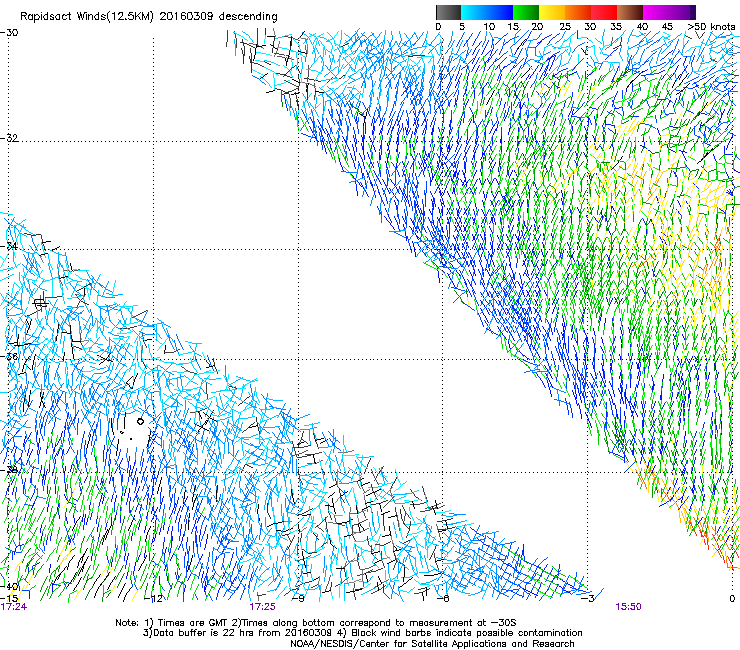The image size is (740, 650).
Task: Click the purple '17:24' swath time
Action: tap(14, 607)
